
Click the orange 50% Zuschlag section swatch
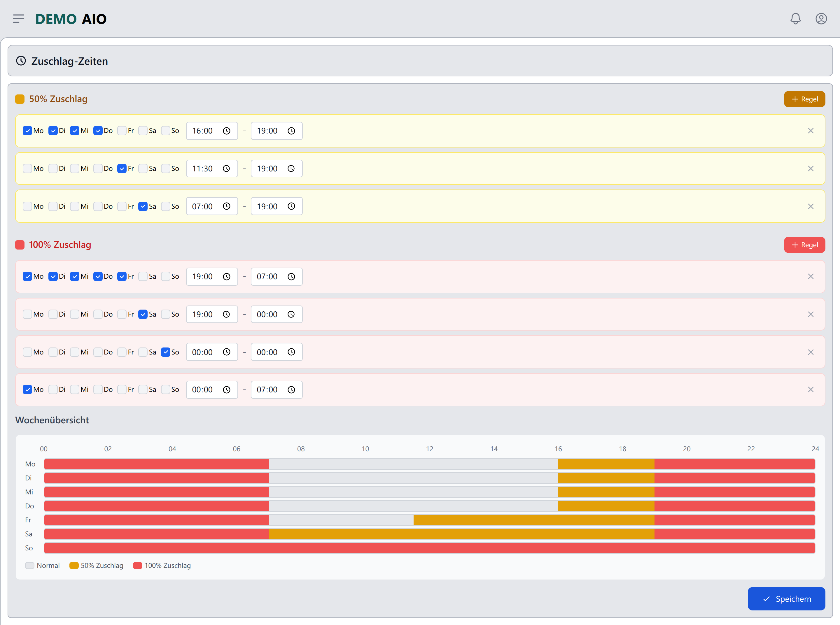click(x=20, y=99)
